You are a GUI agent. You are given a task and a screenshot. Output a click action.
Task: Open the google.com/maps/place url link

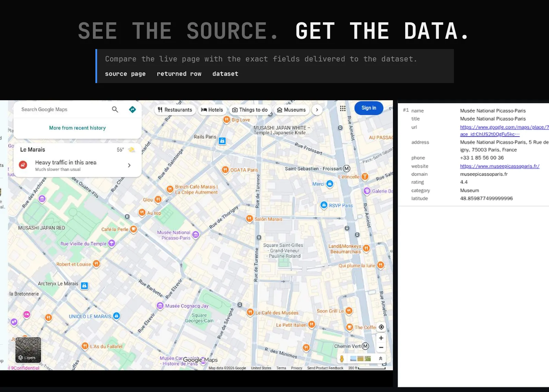point(504,130)
